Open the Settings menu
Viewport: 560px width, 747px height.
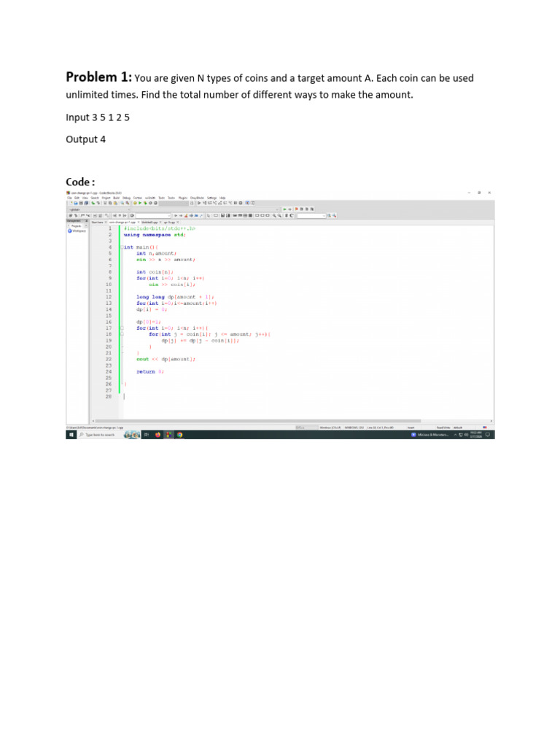(212, 198)
